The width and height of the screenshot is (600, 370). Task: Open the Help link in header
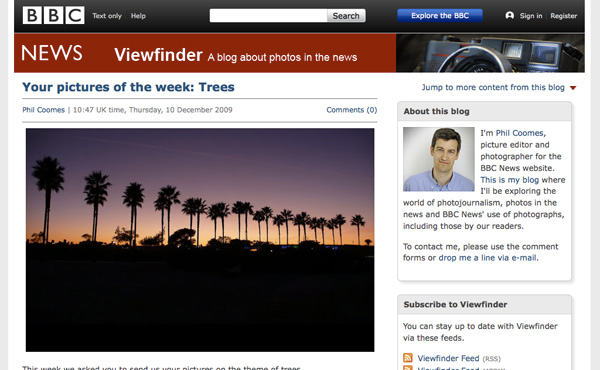tap(138, 16)
